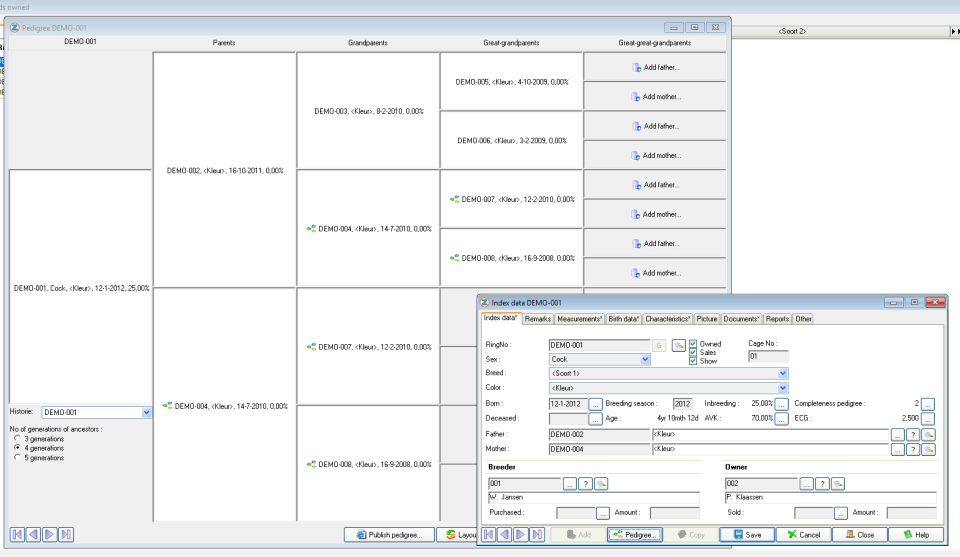Screen dimensions: 960x557
Task: Click the Pedigree... button
Action: pyautogui.click(x=634, y=534)
